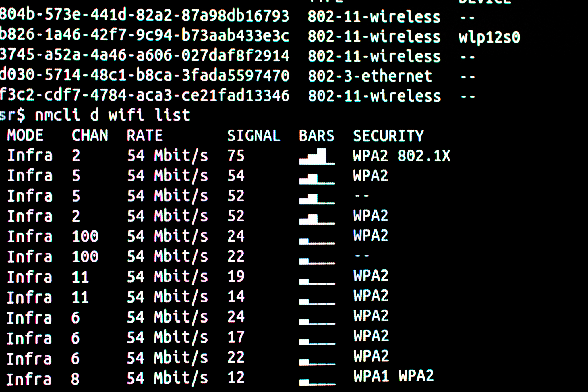This screenshot has width=588, height=392.
Task: Click the SIGNAL column header
Action: (254, 136)
